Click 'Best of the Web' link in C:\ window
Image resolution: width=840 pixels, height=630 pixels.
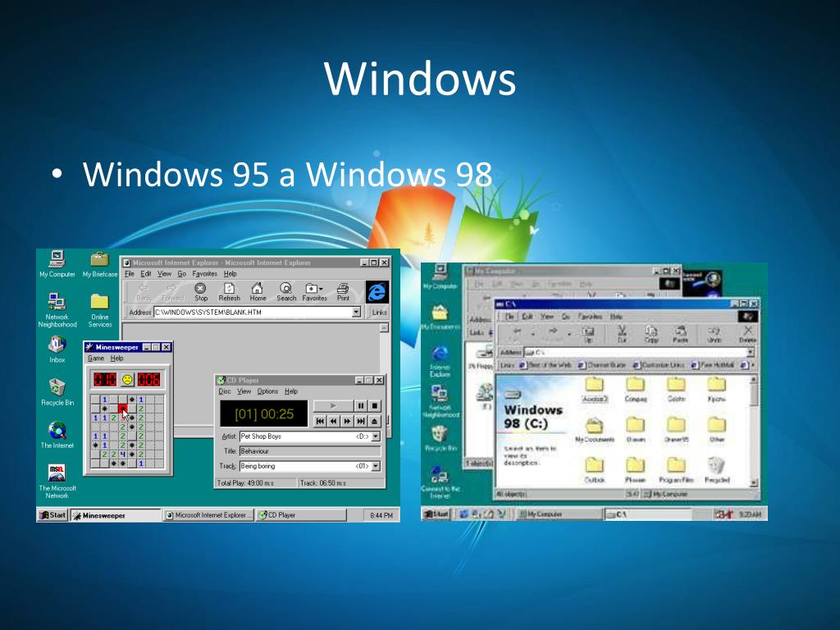(x=546, y=365)
